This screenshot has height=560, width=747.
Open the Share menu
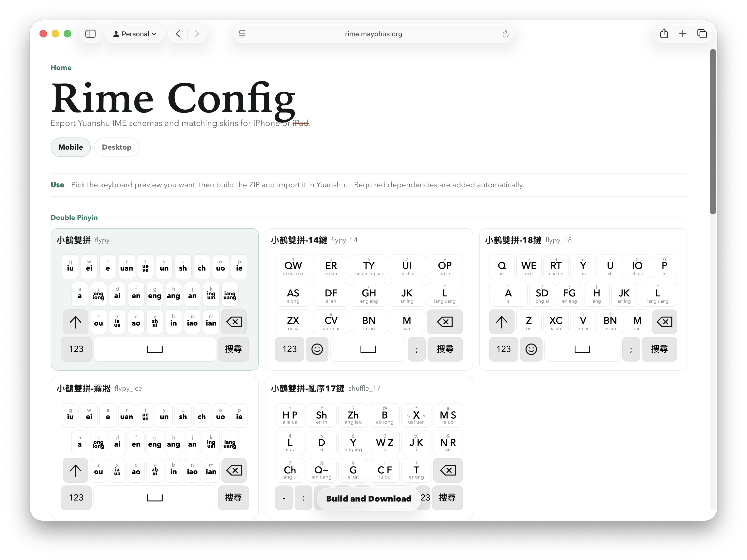[664, 34]
